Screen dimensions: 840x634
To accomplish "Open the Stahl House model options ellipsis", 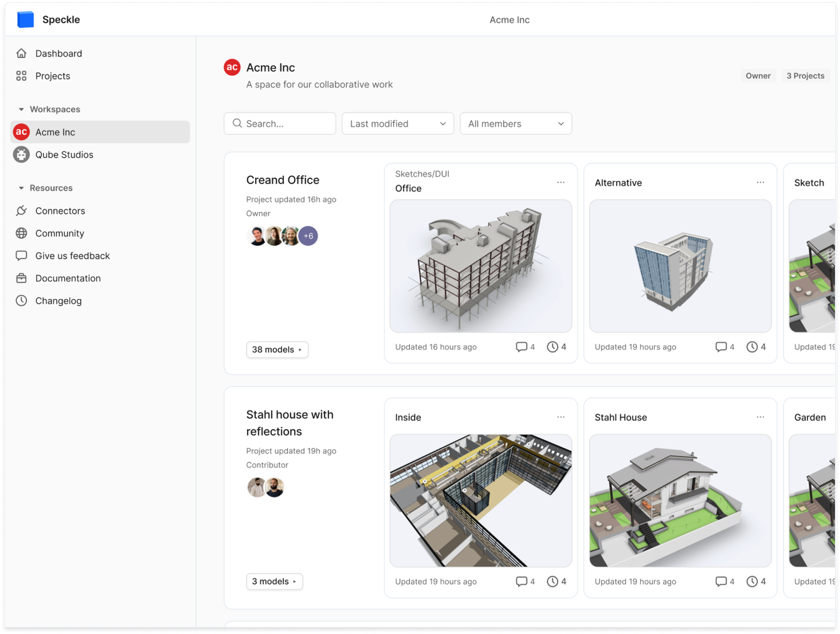I will click(760, 417).
